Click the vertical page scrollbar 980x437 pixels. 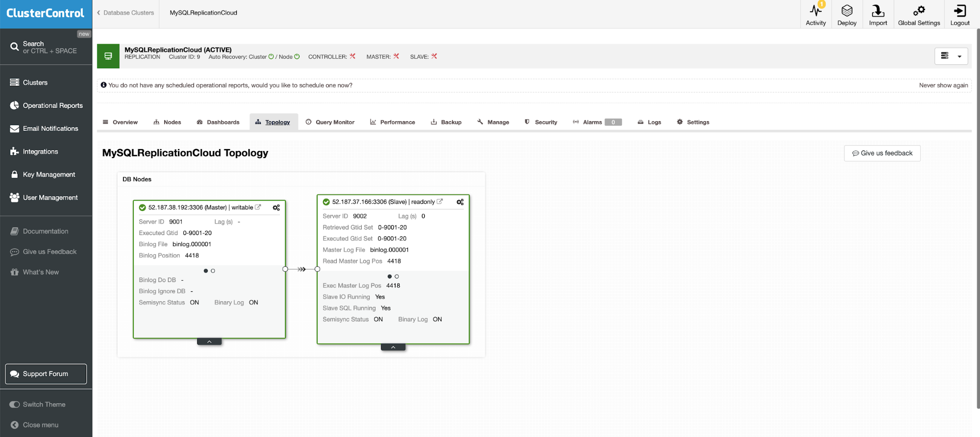(x=978, y=218)
